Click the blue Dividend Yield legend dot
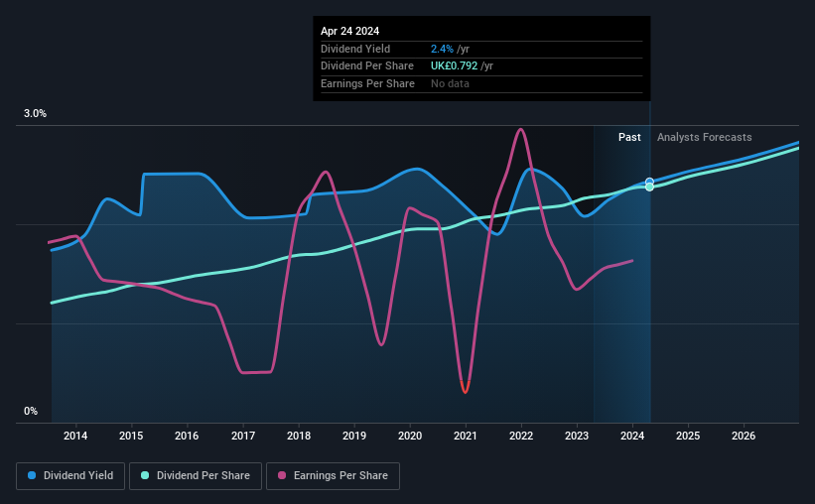 pyautogui.click(x=32, y=475)
